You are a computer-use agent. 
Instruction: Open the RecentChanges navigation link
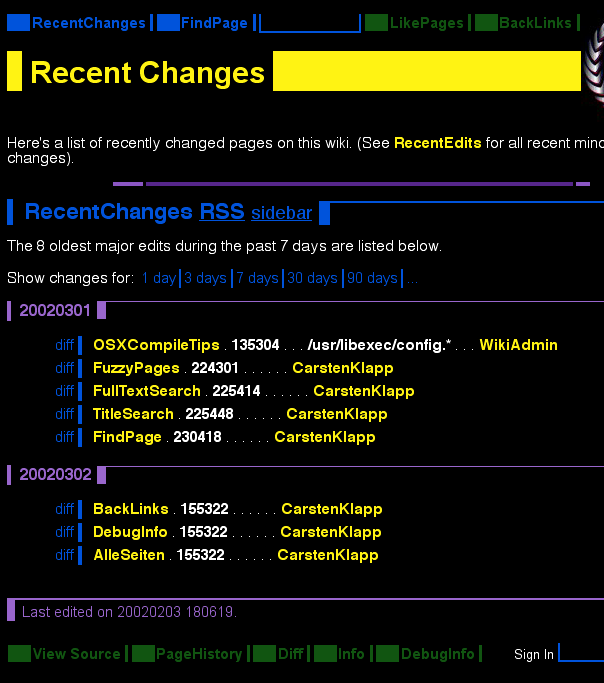point(88,23)
